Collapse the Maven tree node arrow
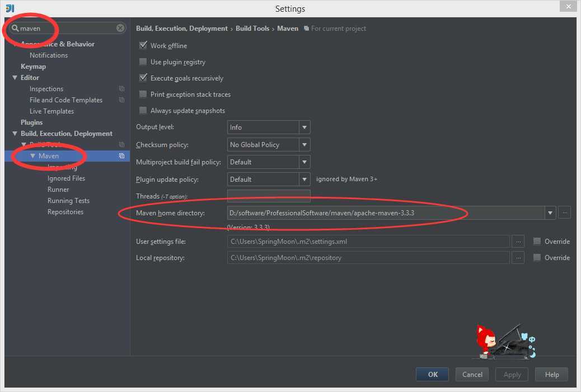The height and width of the screenshot is (392, 581). pyautogui.click(x=32, y=156)
